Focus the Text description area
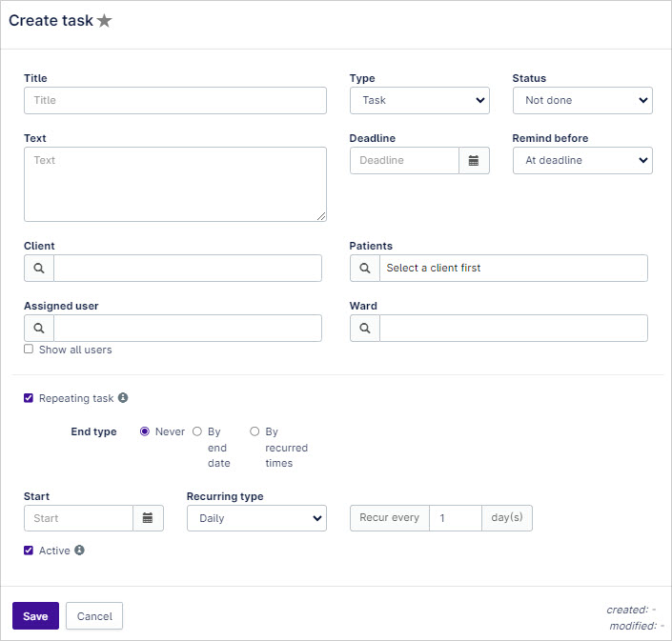 pos(175,184)
